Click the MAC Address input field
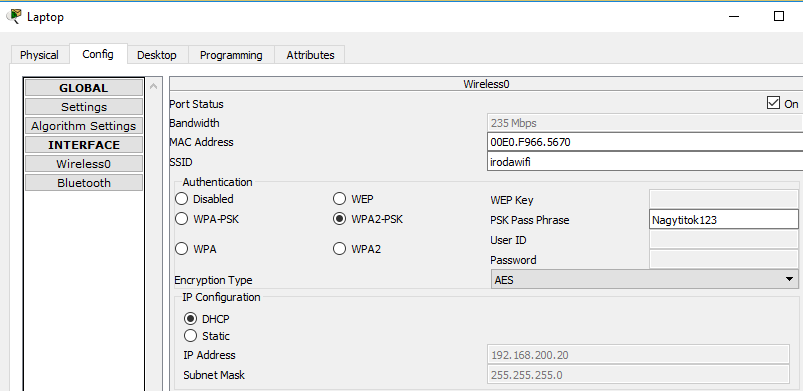Image resolution: width=803 pixels, height=391 pixels. click(645, 142)
